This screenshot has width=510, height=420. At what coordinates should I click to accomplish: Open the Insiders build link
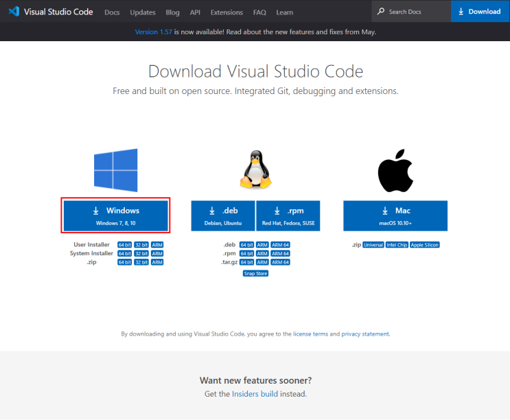[255, 394]
